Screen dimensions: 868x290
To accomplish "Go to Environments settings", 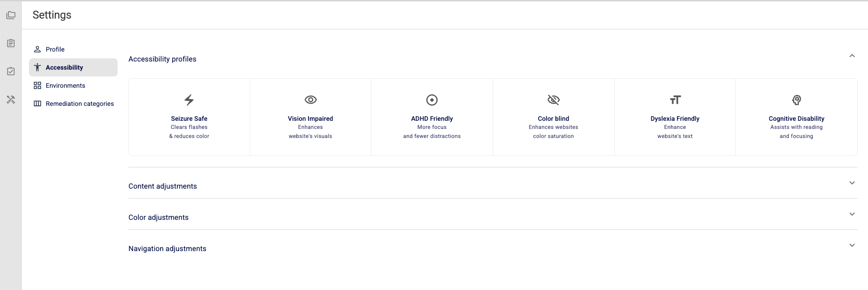I will 73,86.
